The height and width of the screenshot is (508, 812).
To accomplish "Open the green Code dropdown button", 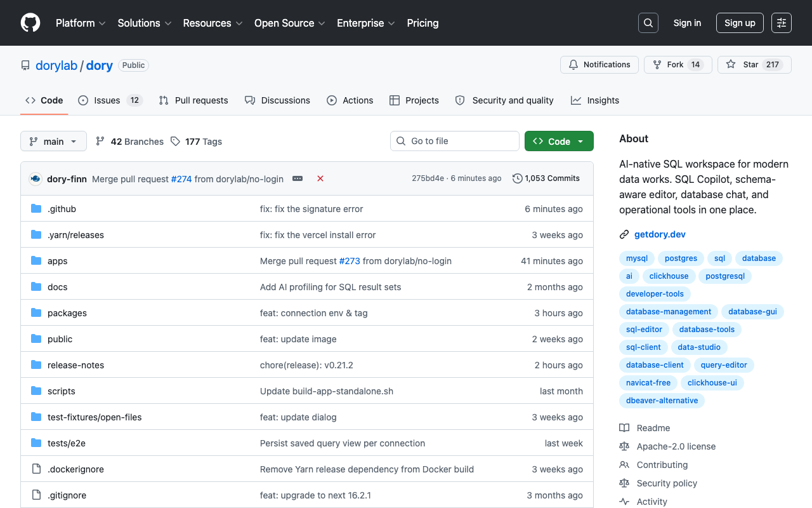I will coord(559,141).
